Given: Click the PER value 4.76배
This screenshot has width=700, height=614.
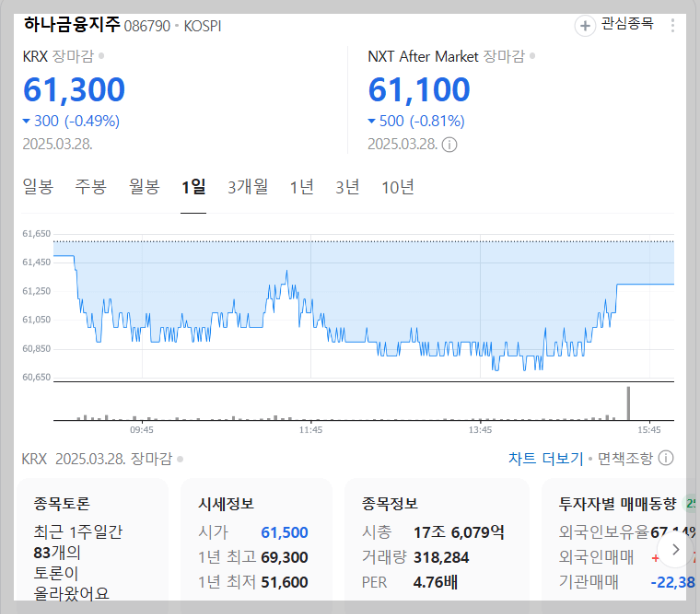Looking at the screenshot, I should coord(435,583).
